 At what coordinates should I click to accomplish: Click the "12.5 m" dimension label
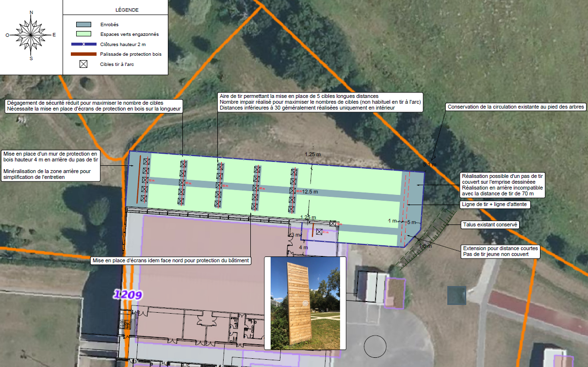[310, 192]
